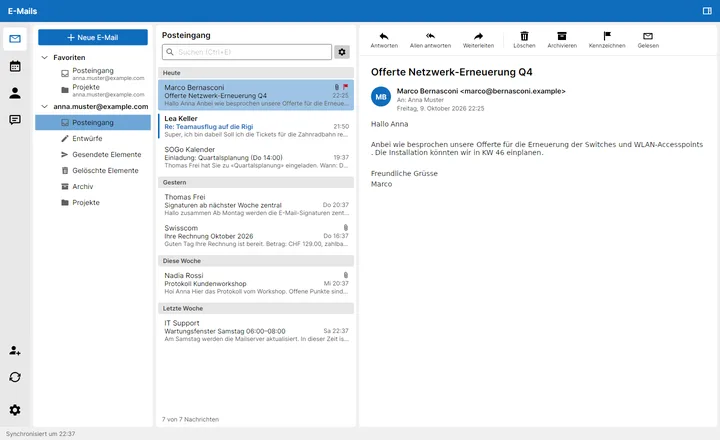Viewport: 720px width, 440px height.
Task: Click attachment clip on Nadia Rossi mail
Action: tap(346, 275)
